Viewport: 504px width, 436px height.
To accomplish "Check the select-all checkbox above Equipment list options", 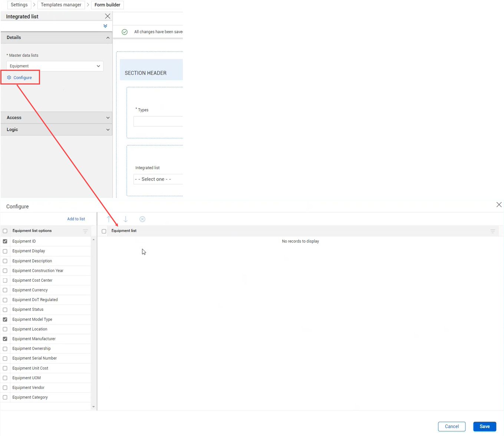I will (5, 231).
